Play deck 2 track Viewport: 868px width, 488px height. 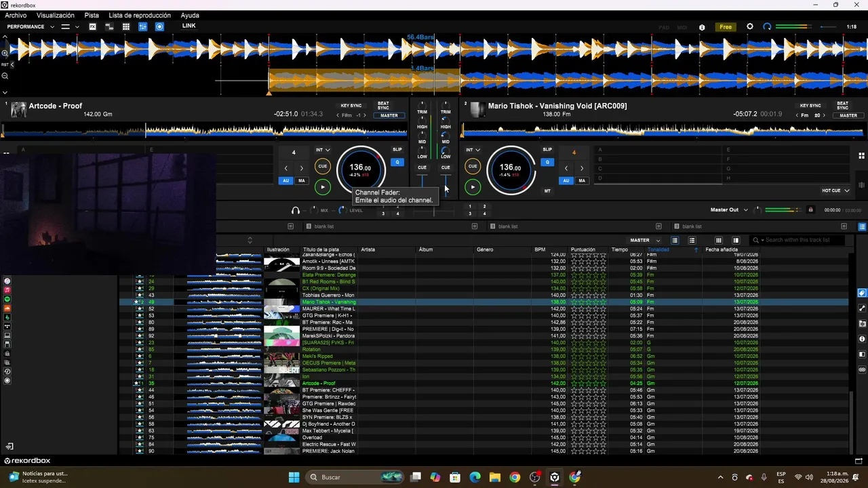click(473, 187)
